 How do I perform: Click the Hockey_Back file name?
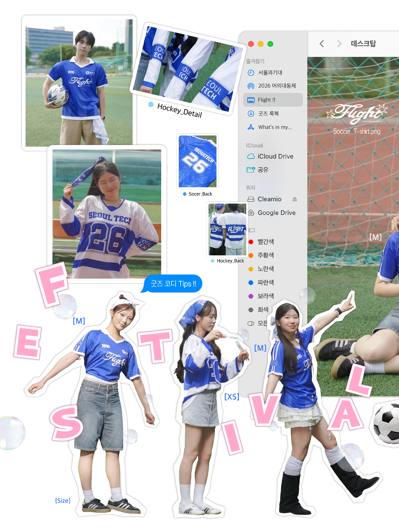(230, 261)
